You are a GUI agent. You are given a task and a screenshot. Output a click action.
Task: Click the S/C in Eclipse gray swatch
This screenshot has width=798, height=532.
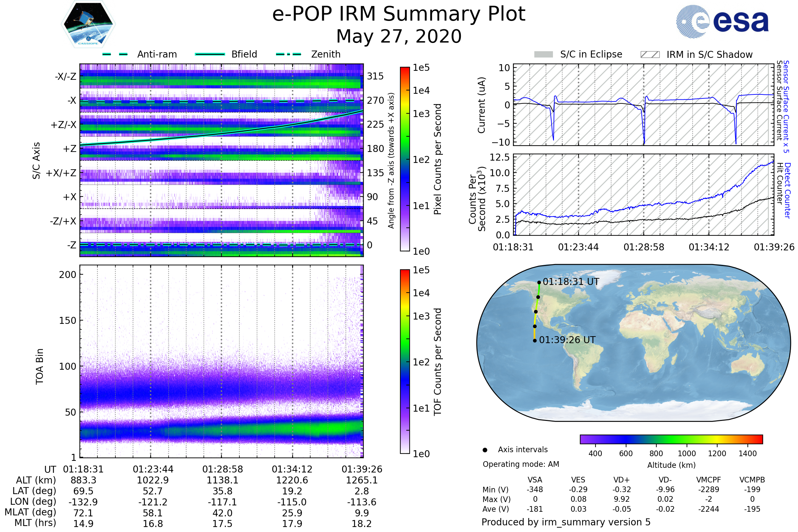point(543,55)
